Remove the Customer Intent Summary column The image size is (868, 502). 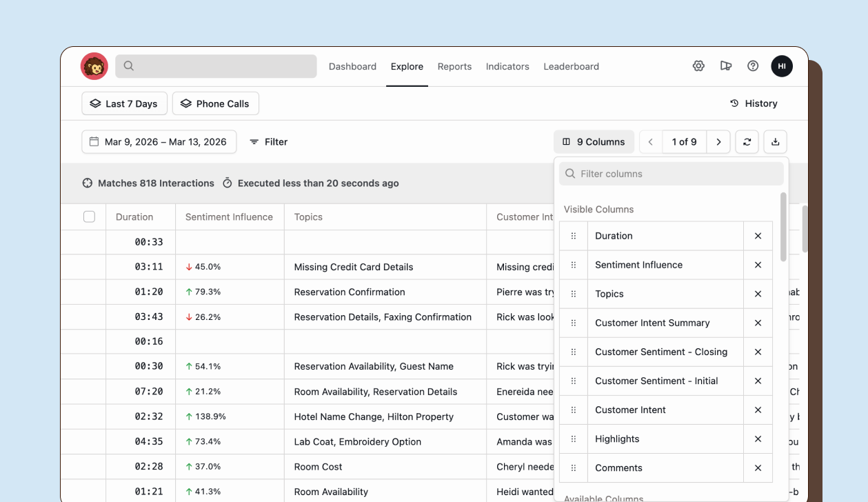pyautogui.click(x=758, y=323)
